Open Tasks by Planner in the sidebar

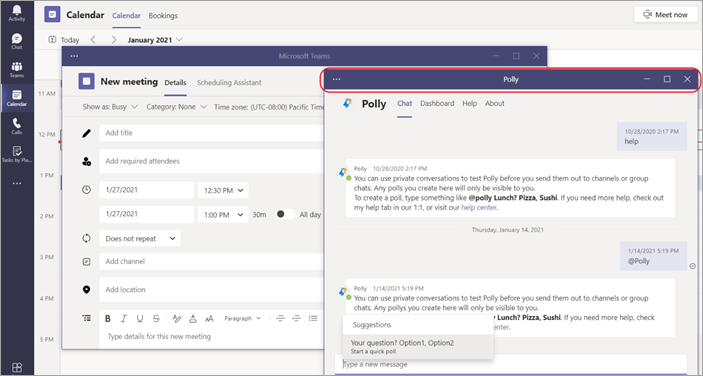[x=17, y=154]
